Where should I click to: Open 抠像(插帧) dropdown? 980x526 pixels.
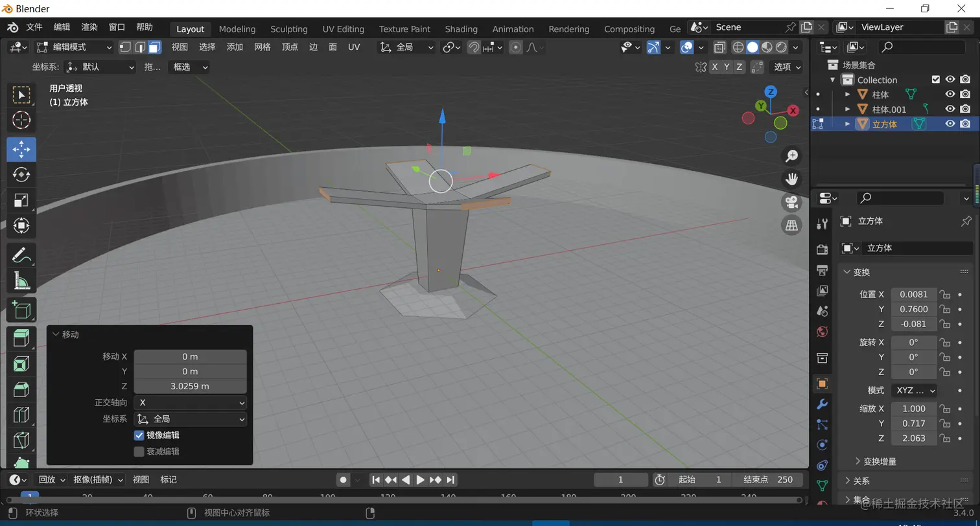click(x=98, y=479)
